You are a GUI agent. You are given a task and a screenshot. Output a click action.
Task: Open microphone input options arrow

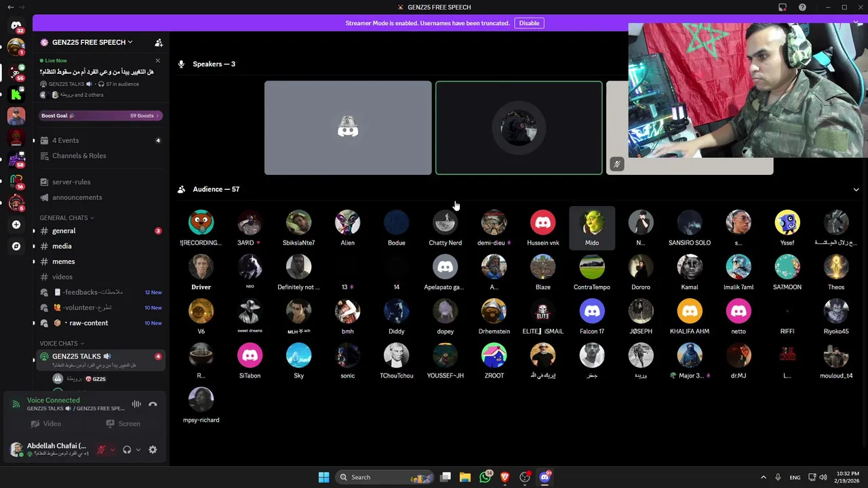click(112, 449)
